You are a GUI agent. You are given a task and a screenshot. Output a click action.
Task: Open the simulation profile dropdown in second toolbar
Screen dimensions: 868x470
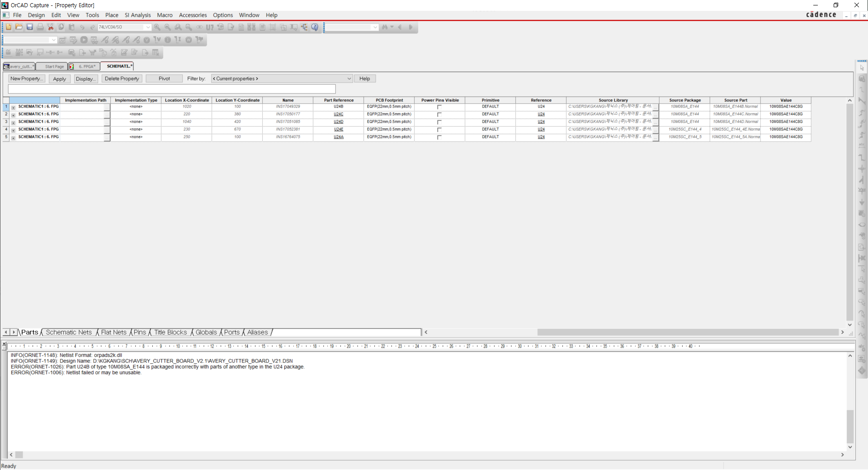(53, 40)
